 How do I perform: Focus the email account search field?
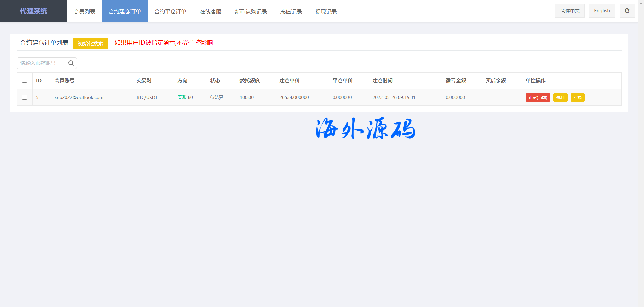[42, 63]
